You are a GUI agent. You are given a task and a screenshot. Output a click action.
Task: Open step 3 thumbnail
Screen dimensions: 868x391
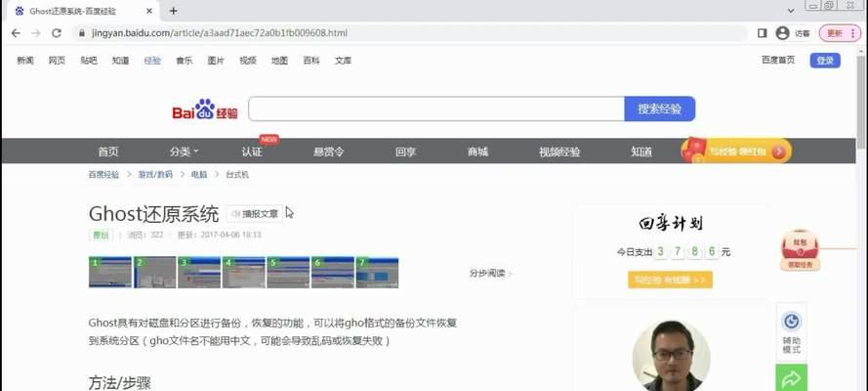(199, 273)
